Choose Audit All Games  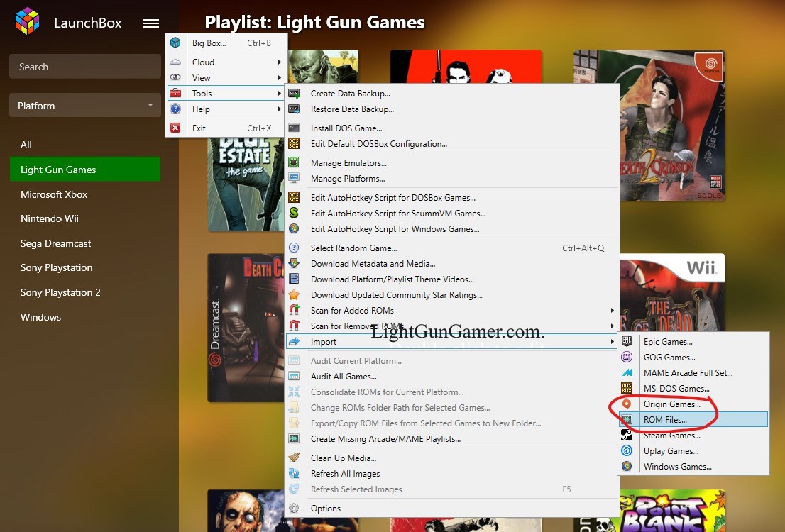[x=452, y=377]
